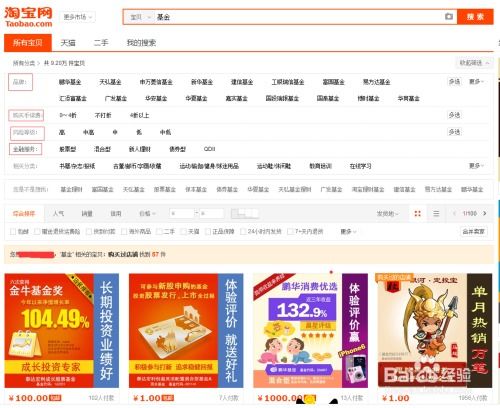This screenshot has height=408, width=500.
Task: Open the 金牛基金奖 104.49% product image
Action: click(x=62, y=331)
